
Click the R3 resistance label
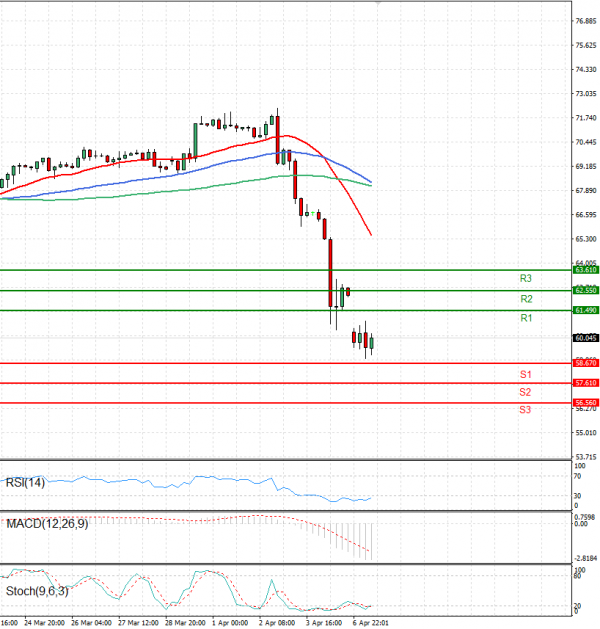pyautogui.click(x=525, y=278)
